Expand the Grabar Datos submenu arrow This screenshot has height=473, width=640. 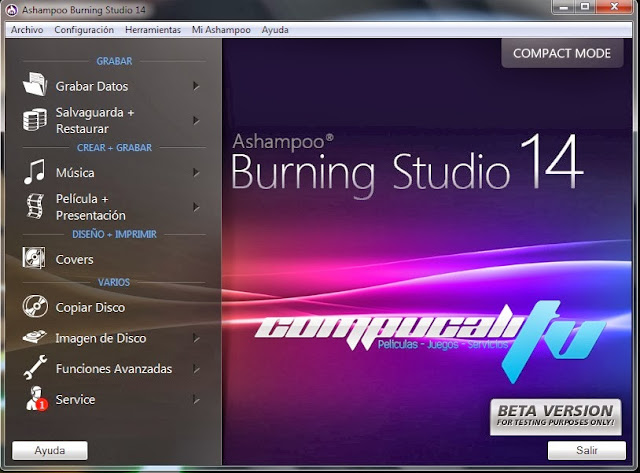coord(196,86)
